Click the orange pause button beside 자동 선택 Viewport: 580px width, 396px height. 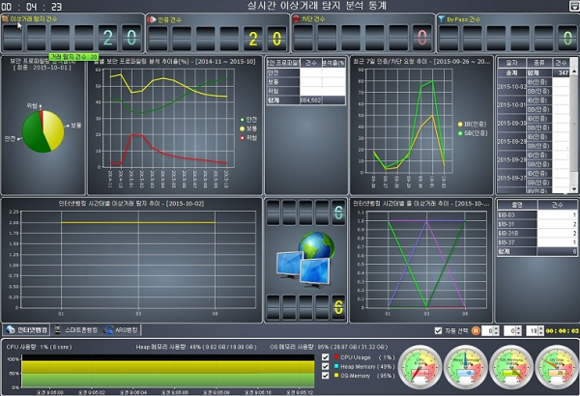click(x=476, y=330)
